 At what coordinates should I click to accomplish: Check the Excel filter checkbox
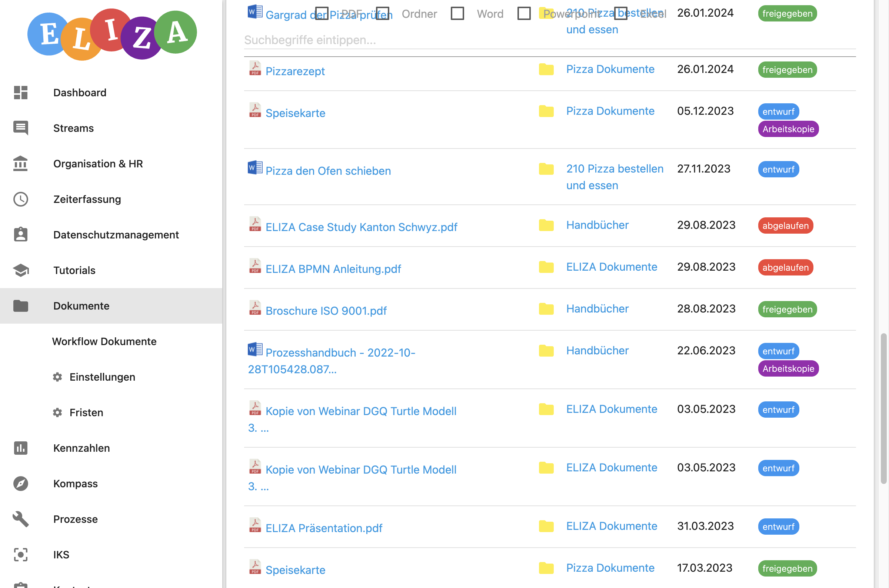point(621,13)
